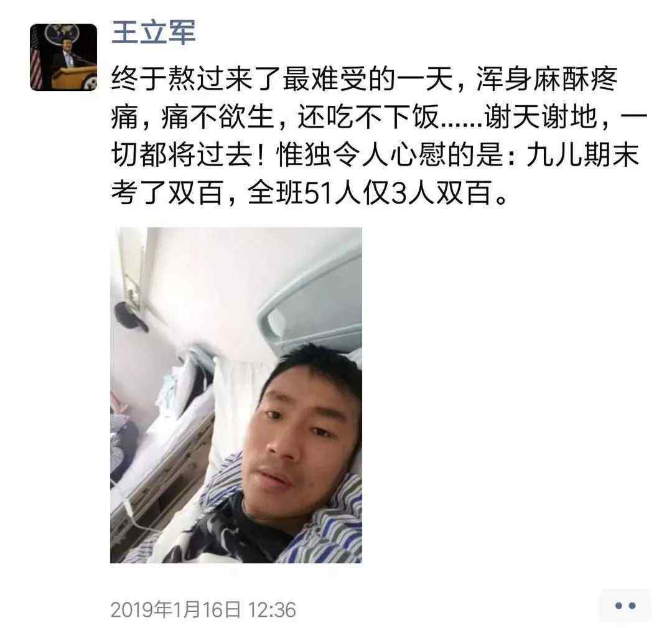Click the post timestamp 2019年1月16日 12:36
The image size is (672, 628).
click(x=203, y=609)
